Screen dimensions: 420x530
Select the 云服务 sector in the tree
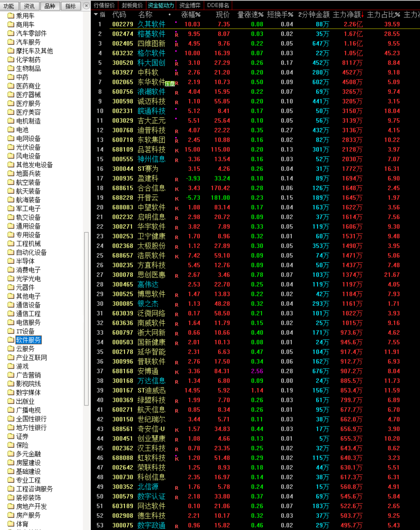tap(25, 349)
